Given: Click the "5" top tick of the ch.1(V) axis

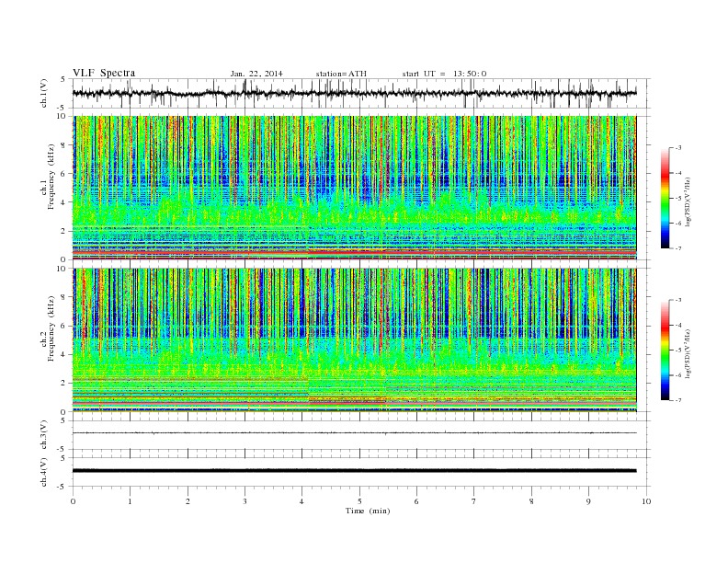Looking at the screenshot, I should (x=63, y=79).
